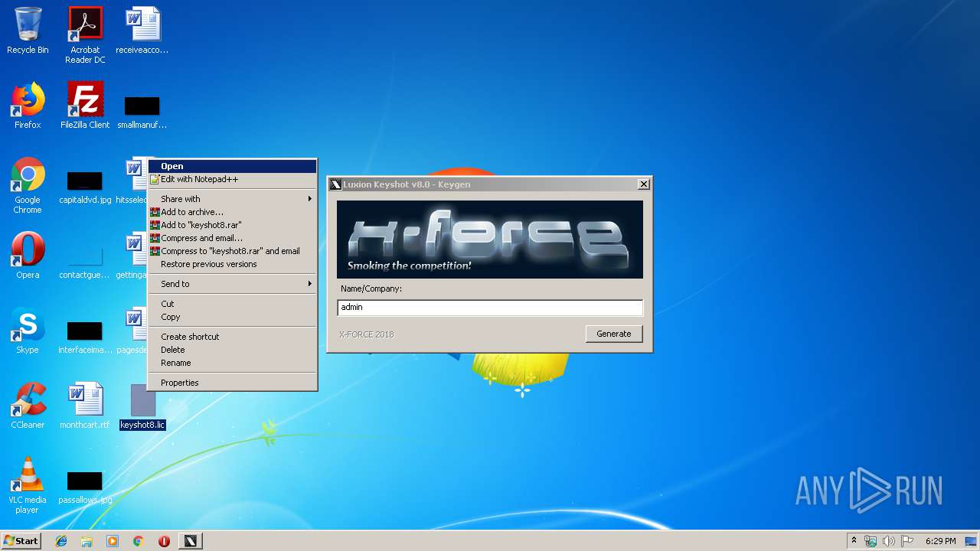Image resolution: width=980 pixels, height=551 pixels.
Task: Click the Generate button in Keygen
Action: click(x=614, y=334)
